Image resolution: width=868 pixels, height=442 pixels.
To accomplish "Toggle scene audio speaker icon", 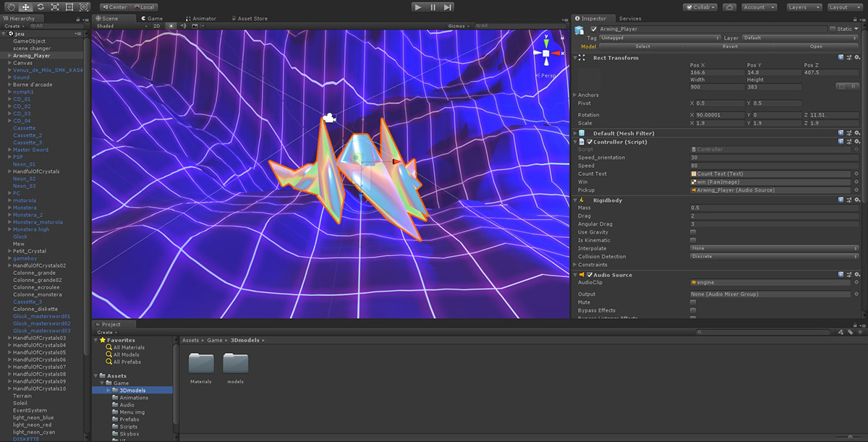I will (x=183, y=26).
